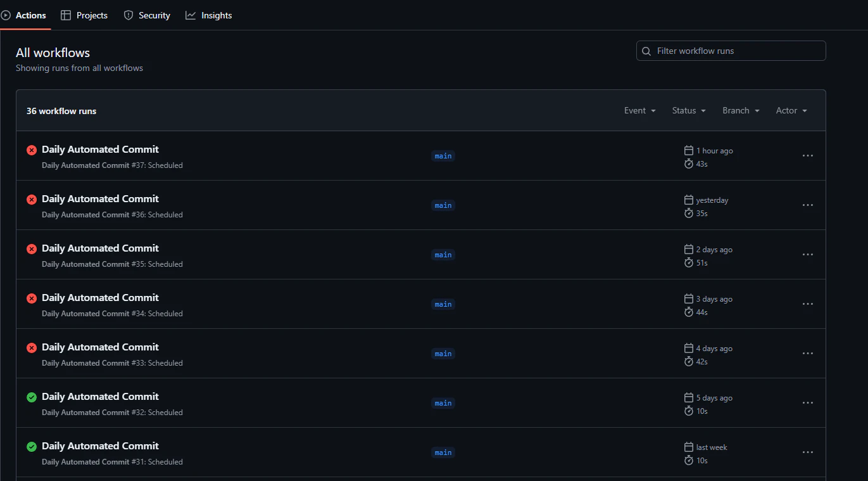868x481 pixels.
Task: Open the Daily Automated Commit run #37 title link
Action: click(100, 150)
